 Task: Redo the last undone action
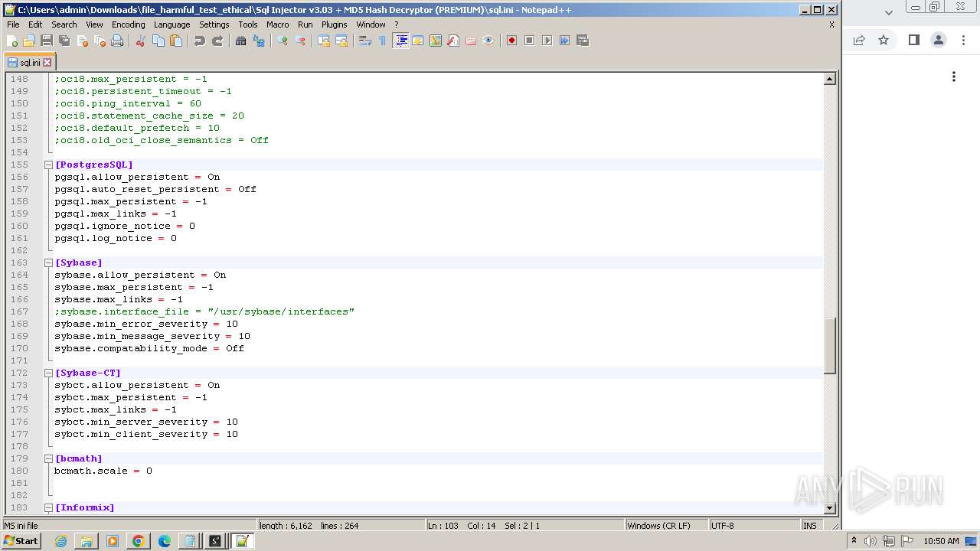coord(217,41)
